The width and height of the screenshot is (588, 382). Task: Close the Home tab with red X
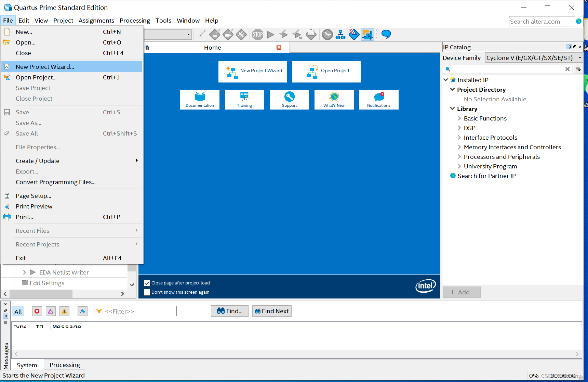pyautogui.click(x=279, y=47)
